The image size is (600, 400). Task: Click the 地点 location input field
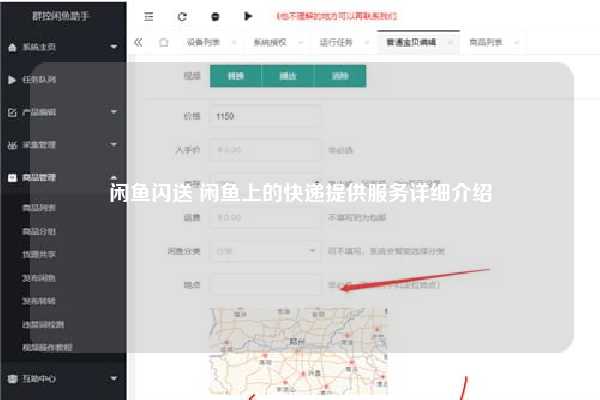[x=265, y=285]
